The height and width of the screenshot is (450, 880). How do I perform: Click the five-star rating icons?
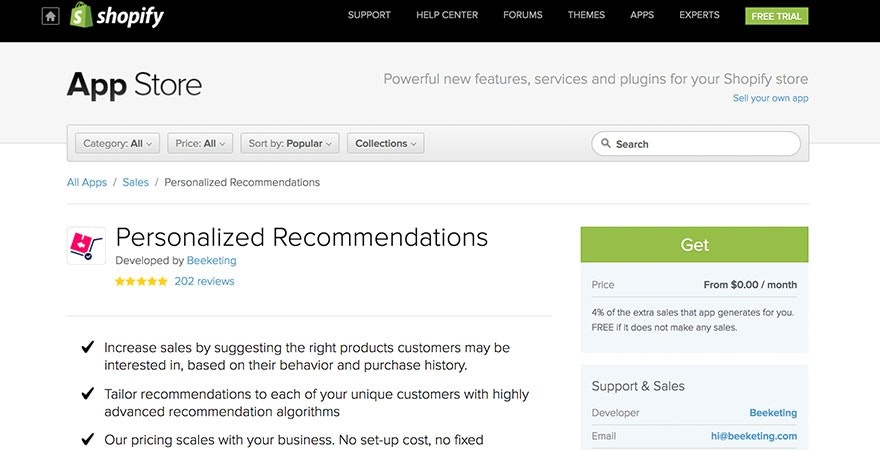click(x=141, y=282)
